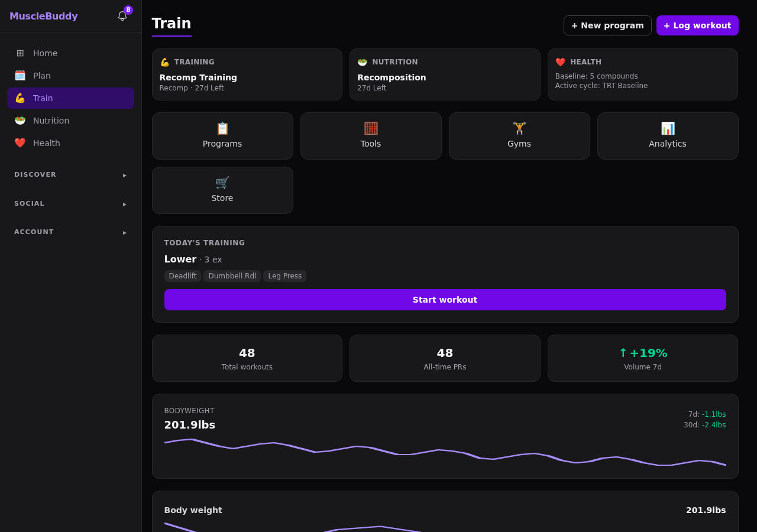Click the weightlifter Gyms icon
This screenshot has height=532, width=757.
point(519,128)
